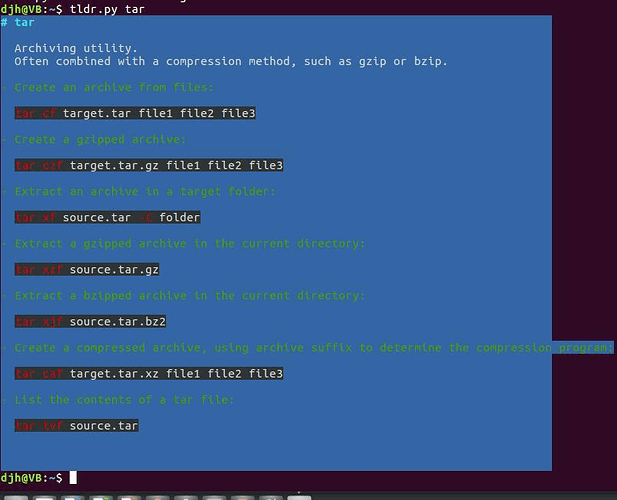Click the terminal cursor block at bottom prompt
Image resolution: width=617 pixels, height=500 pixels.
tap(73, 478)
